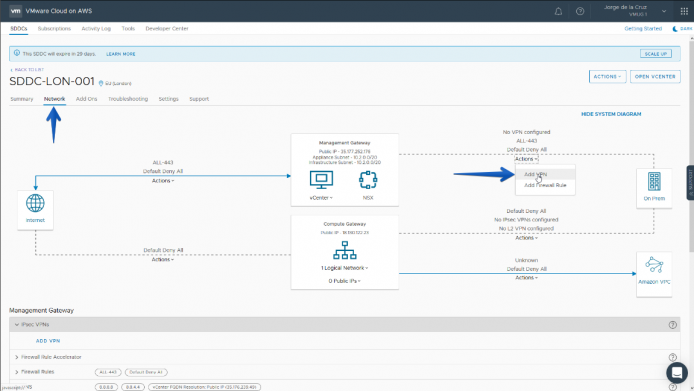Open the chat support bubble icon
The image size is (694, 391).
[677, 372]
